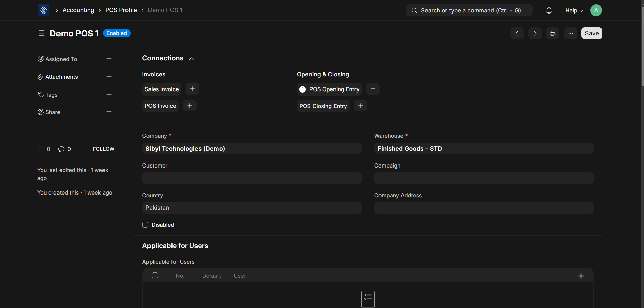This screenshot has width=644, height=308.
Task: Navigate to Accounting breadcrumb
Action: pyautogui.click(x=78, y=10)
